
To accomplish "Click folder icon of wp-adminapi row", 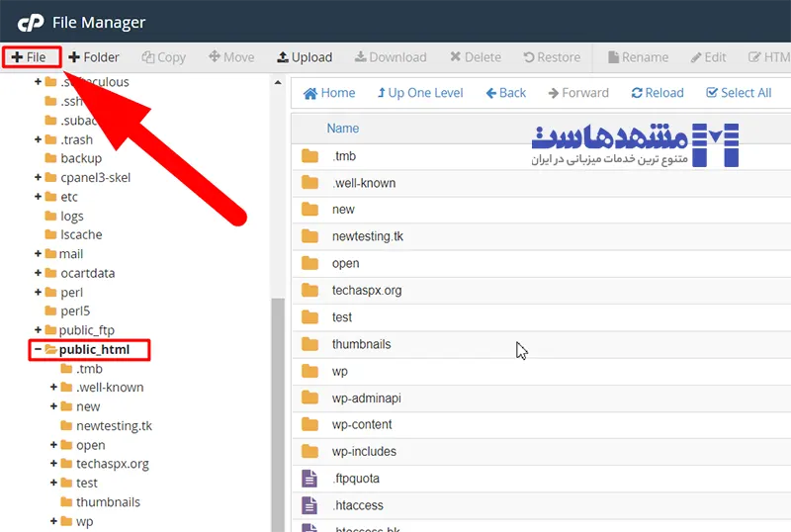I will click(309, 398).
